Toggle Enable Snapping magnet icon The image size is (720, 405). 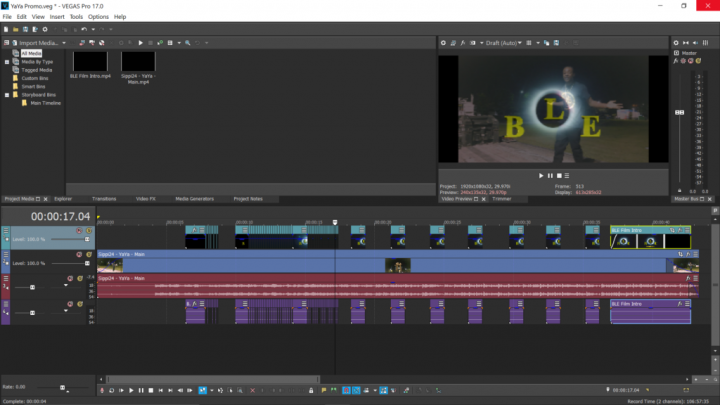[346, 390]
